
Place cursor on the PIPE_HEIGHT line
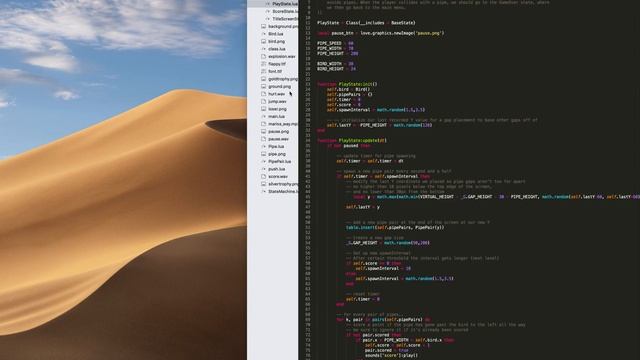(x=338, y=53)
